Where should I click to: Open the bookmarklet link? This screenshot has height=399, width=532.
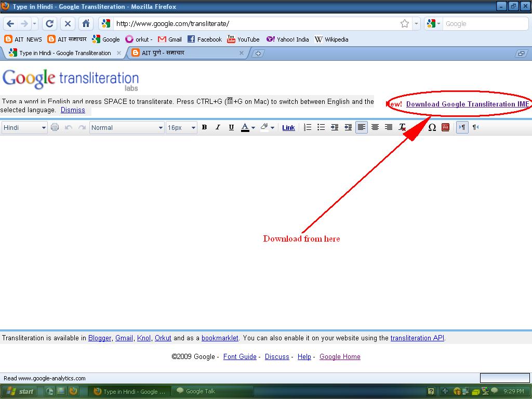pyautogui.click(x=220, y=338)
